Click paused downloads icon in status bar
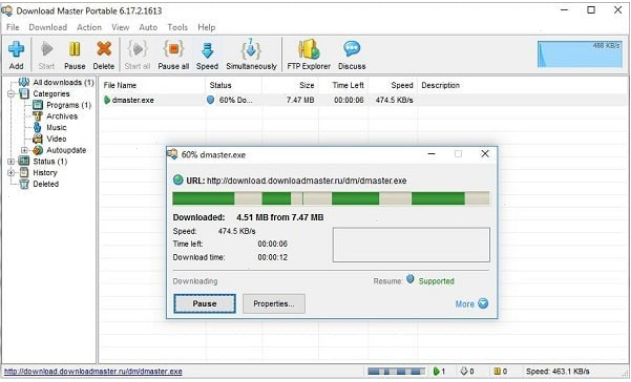The width and height of the screenshot is (631, 382). tap(497, 372)
